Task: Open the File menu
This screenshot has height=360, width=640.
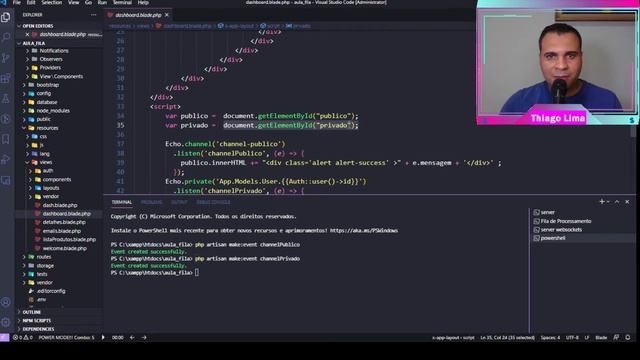Action: pos(17,2)
